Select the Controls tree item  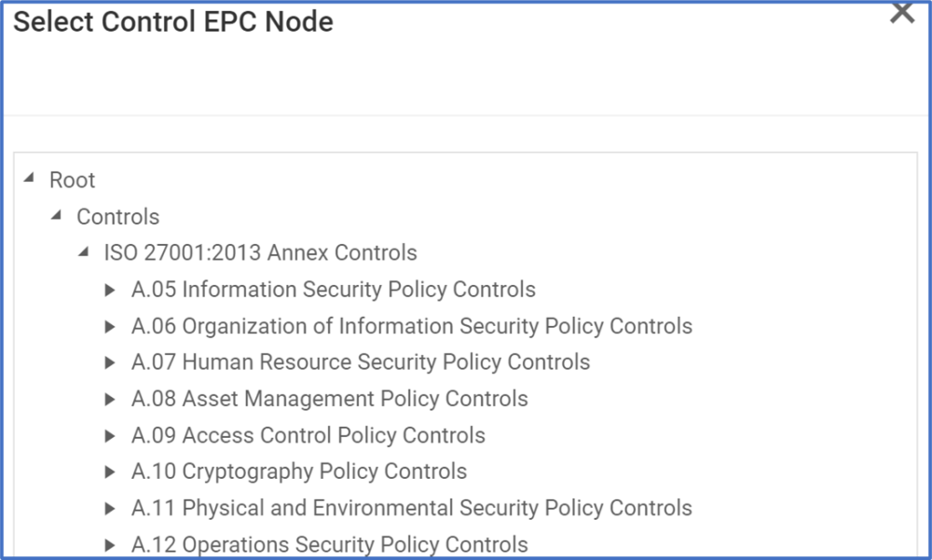tap(117, 216)
